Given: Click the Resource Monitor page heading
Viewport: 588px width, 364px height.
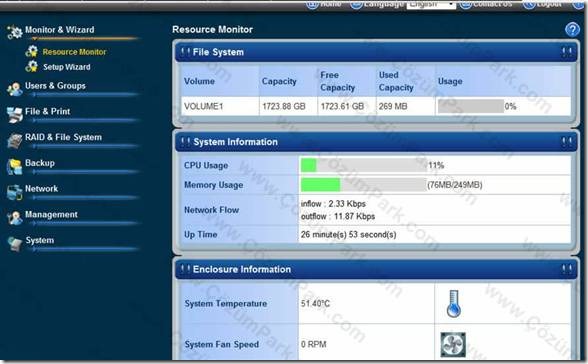Looking at the screenshot, I should point(213,29).
